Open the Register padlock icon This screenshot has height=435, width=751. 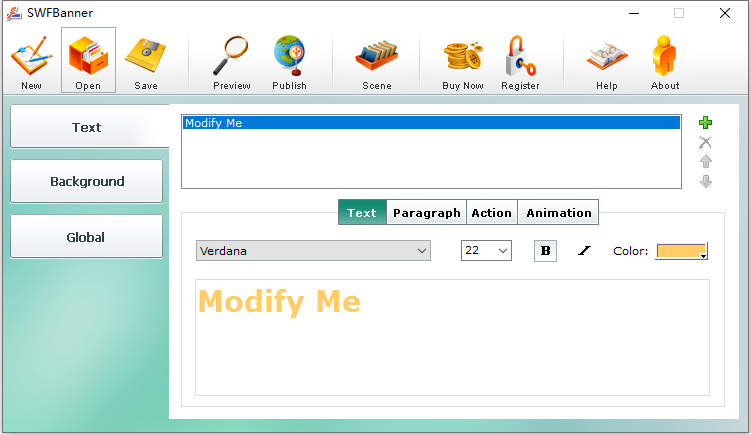(x=520, y=55)
